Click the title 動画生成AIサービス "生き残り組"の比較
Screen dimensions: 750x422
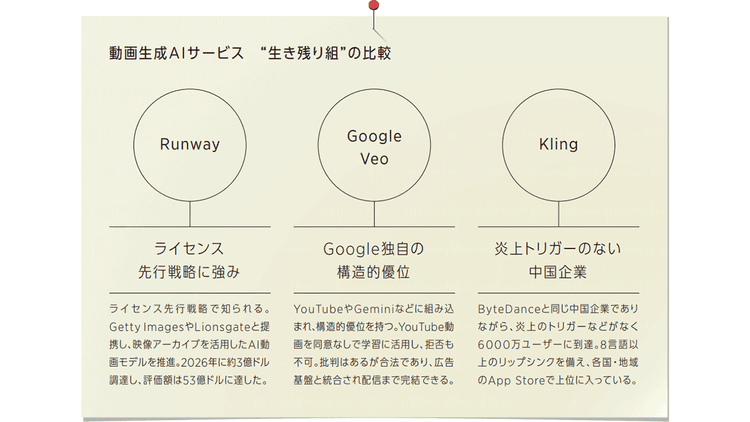tap(250, 53)
